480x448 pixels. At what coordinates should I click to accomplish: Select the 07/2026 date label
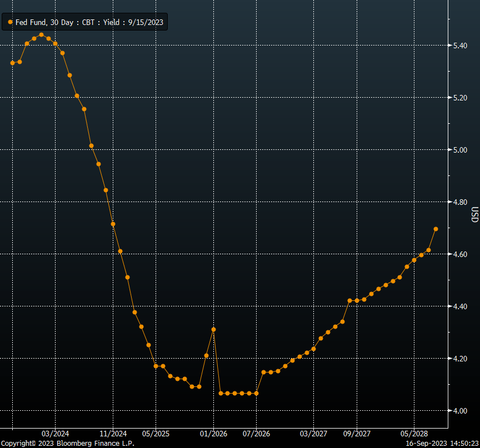click(257, 433)
